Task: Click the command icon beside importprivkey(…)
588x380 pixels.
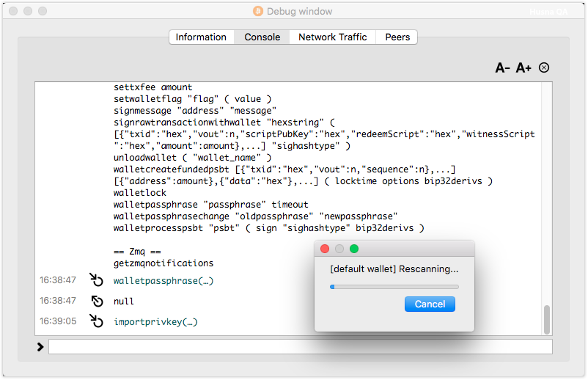Action: pos(96,321)
